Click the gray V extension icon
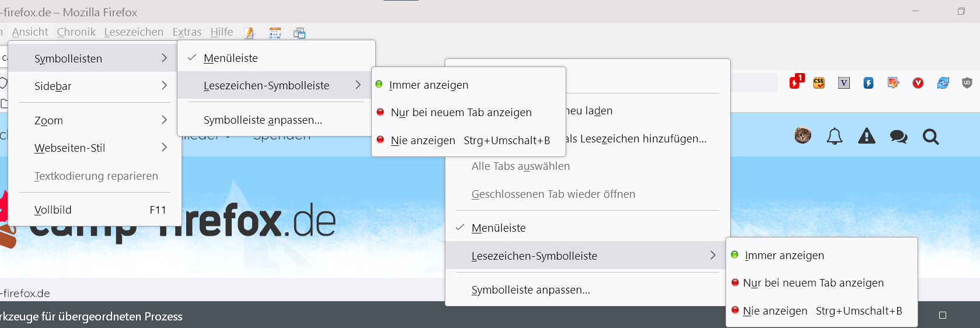Screen dimensions: 980x328 (844, 83)
